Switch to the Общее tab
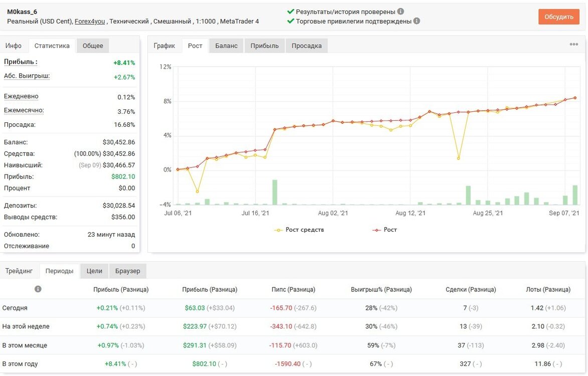 [x=93, y=46]
